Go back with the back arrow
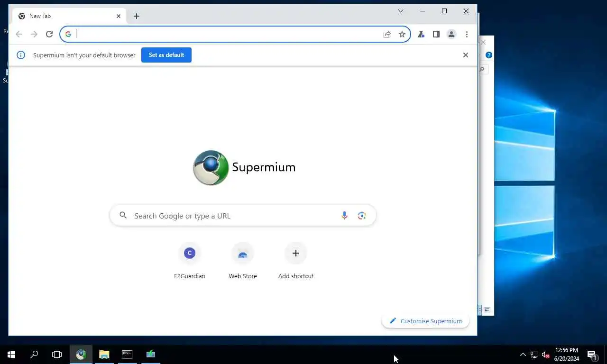The image size is (607, 364). 19,34
